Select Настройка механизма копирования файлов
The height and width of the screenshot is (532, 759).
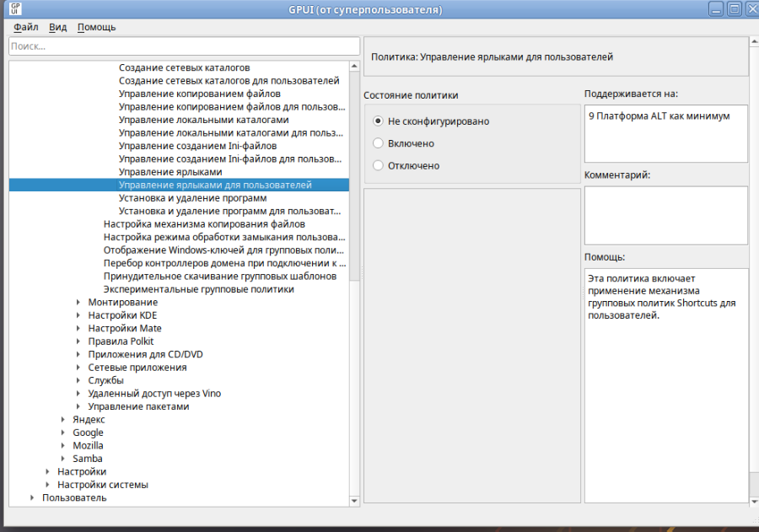click(x=204, y=224)
